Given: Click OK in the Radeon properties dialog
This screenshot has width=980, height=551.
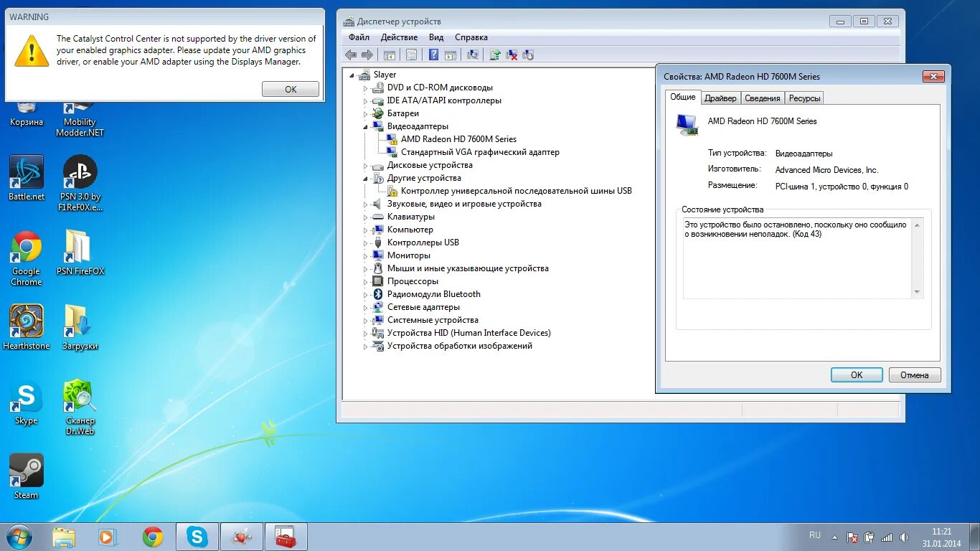Looking at the screenshot, I should click(x=857, y=375).
